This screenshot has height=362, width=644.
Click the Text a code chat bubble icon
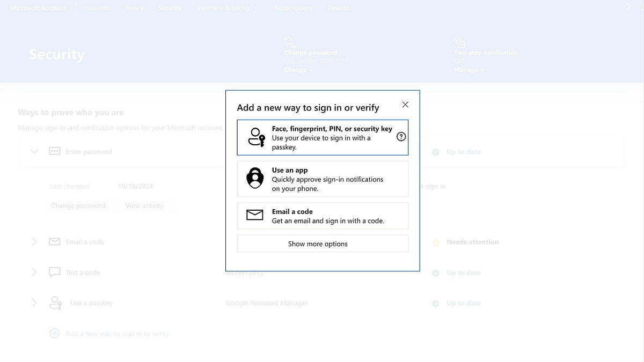54,272
